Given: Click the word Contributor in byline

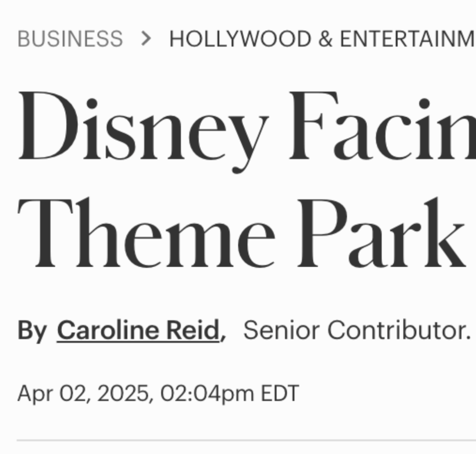Looking at the screenshot, I should click(399, 330).
